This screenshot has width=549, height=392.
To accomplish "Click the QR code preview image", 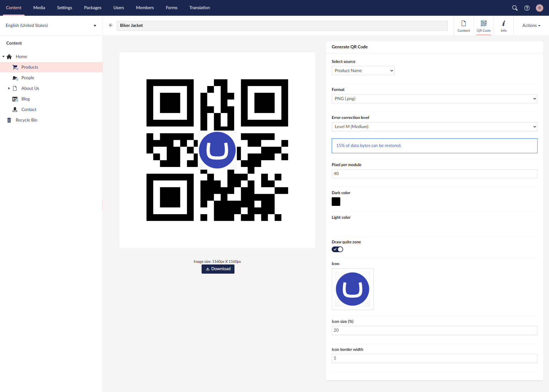I will (x=217, y=150).
